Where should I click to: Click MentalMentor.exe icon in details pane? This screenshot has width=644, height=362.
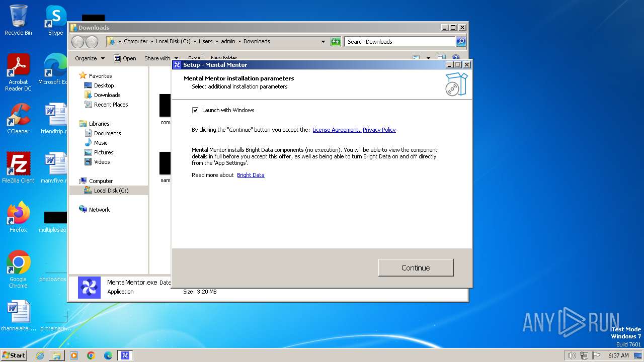(89, 288)
